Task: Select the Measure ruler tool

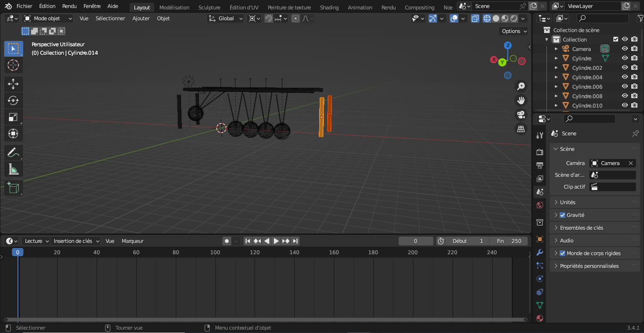Action: 13,169
